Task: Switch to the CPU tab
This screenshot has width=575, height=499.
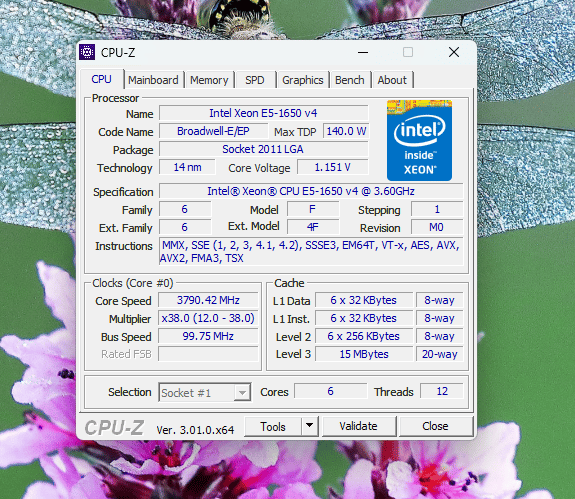Action: point(102,79)
